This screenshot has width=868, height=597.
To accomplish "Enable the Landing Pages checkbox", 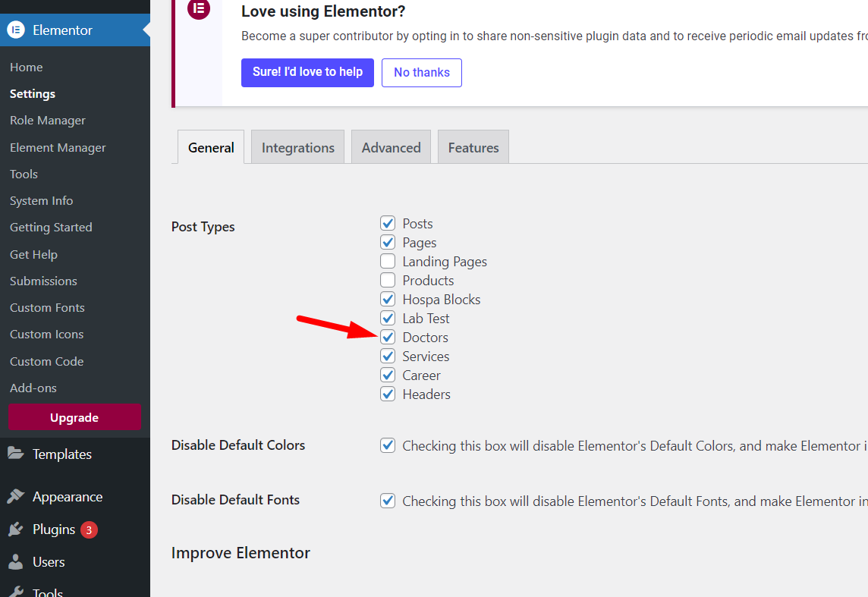I will (388, 262).
